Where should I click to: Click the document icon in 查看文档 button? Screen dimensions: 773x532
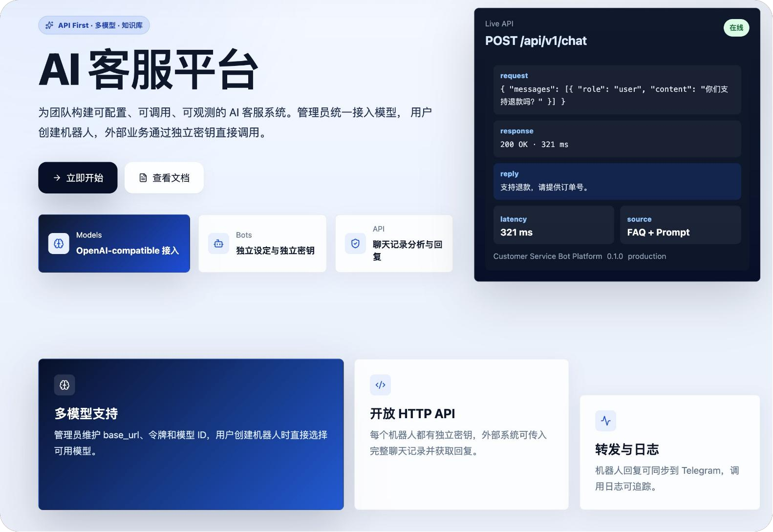[143, 178]
